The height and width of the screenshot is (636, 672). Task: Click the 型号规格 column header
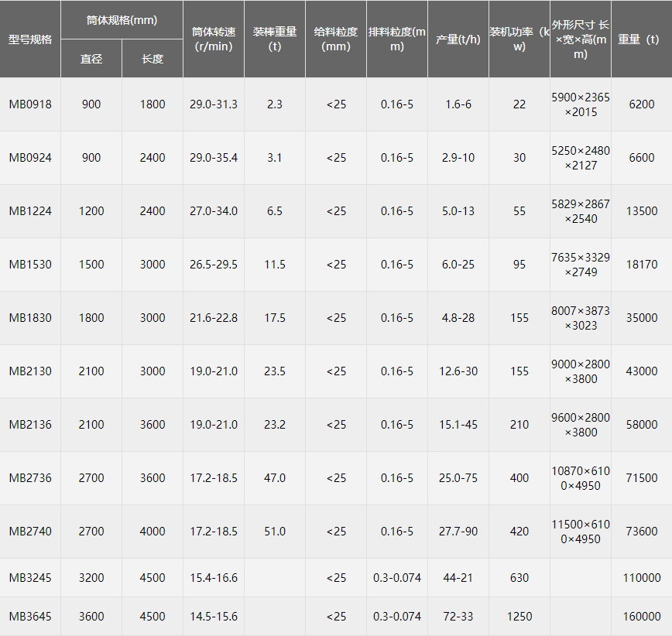pos(30,39)
